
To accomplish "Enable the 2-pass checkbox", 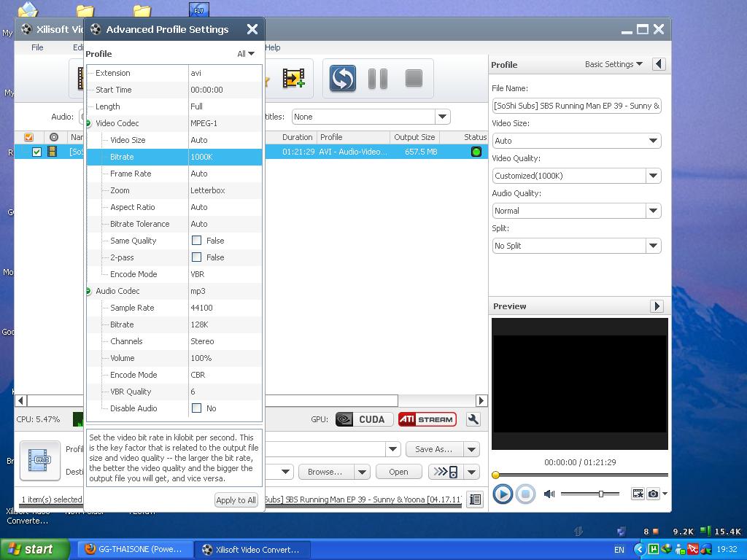I will pyautogui.click(x=196, y=257).
